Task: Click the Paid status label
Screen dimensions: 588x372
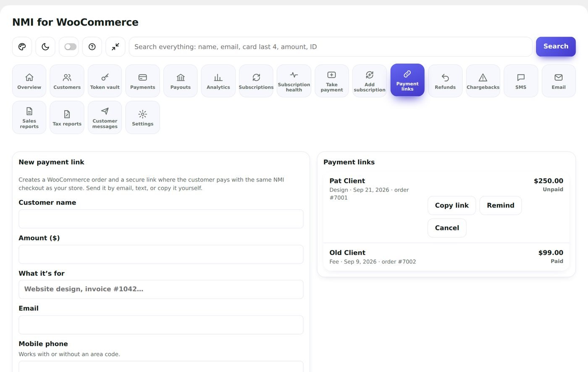Action: coord(557,261)
